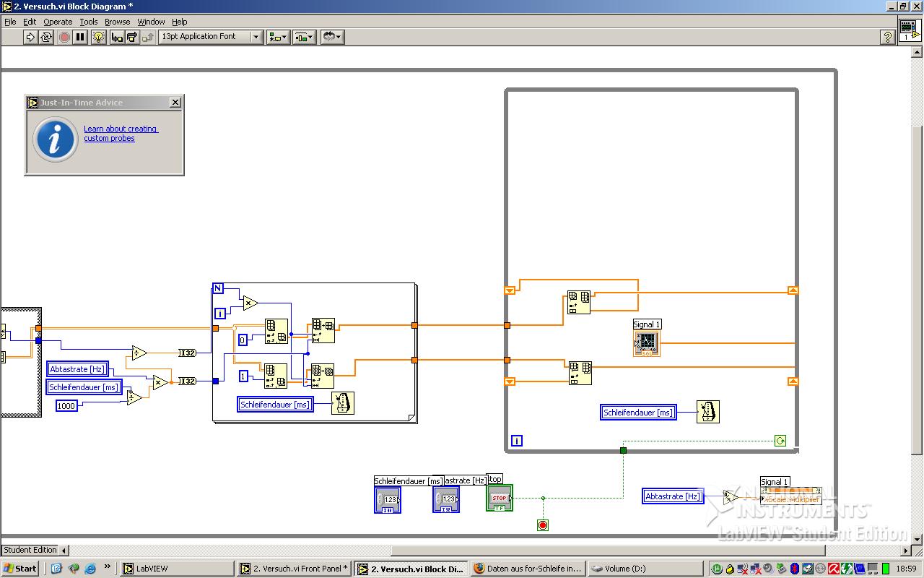
Task: Click the Step Out toolbar button
Action: (x=147, y=37)
